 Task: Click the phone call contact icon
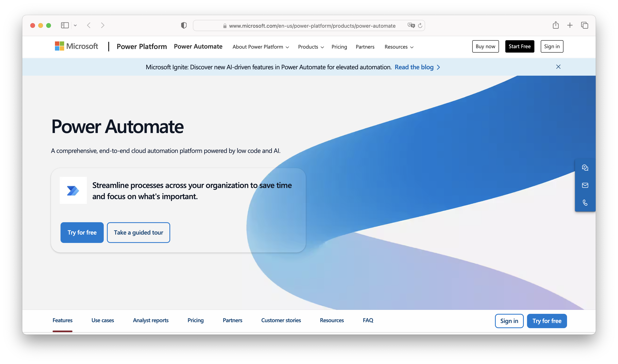[585, 203]
